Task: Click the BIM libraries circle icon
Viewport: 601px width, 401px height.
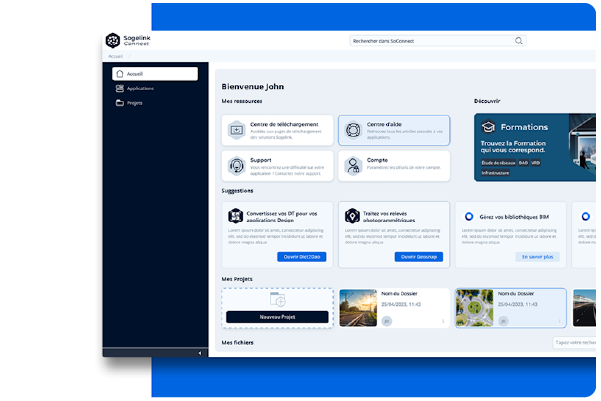Action: (470, 215)
